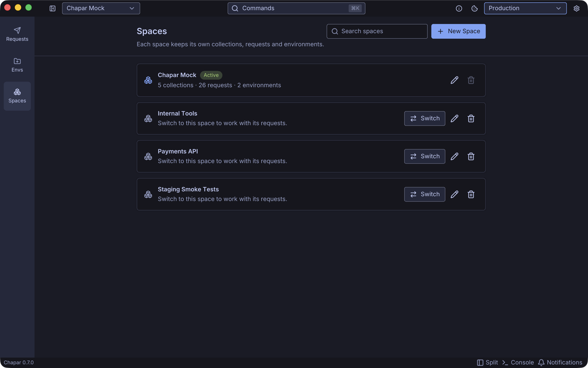Edit the Staging Smoke Tests space

pos(454,194)
